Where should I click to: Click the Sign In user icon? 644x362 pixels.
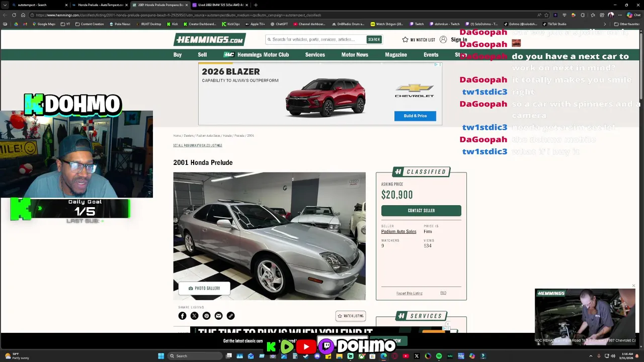point(443,39)
